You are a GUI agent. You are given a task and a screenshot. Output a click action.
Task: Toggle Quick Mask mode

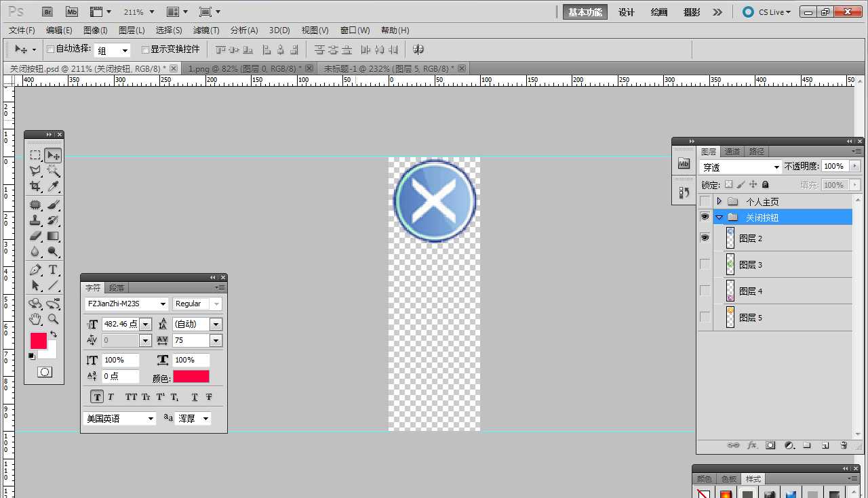[x=45, y=372]
